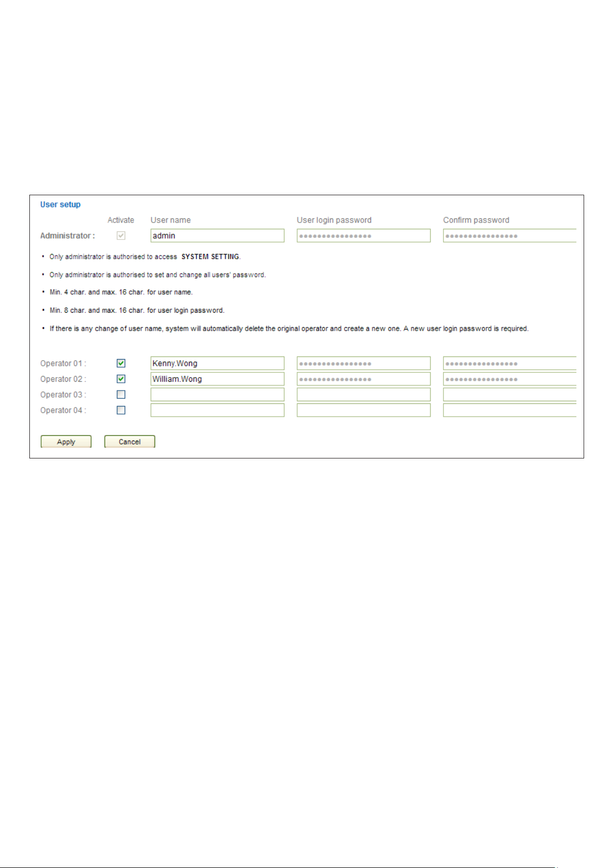This screenshot has height=868, width=614.
Task: Uncheck the Operator 02 activate checkbox
Action: [x=121, y=379]
